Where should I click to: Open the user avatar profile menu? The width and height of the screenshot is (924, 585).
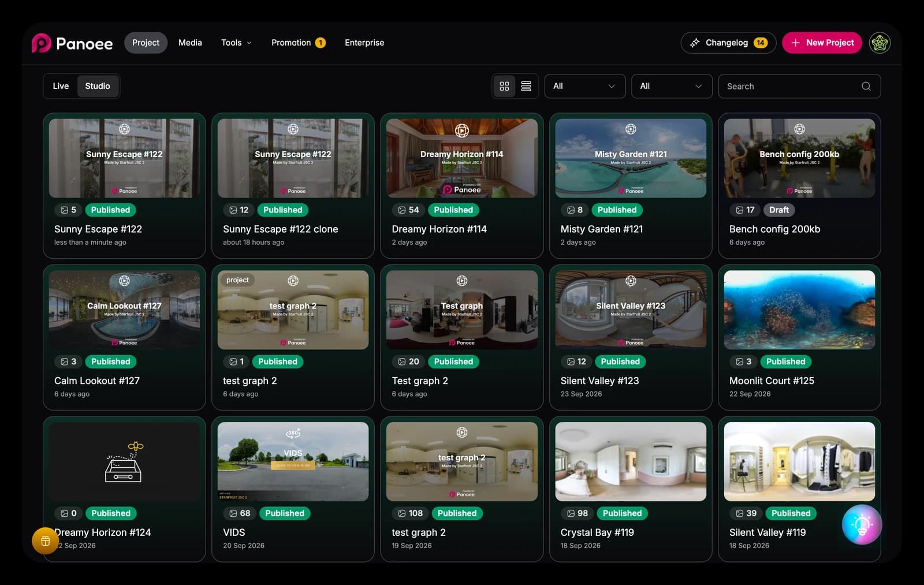click(x=880, y=43)
